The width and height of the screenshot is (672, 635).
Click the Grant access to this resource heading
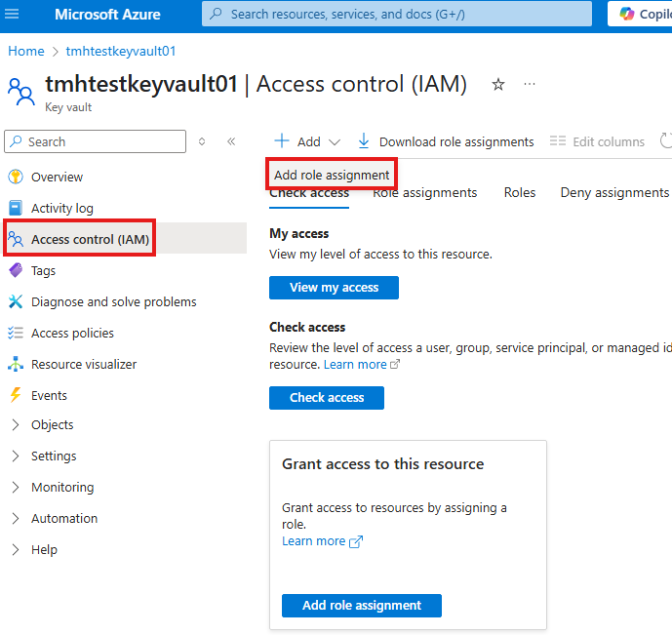(x=382, y=464)
